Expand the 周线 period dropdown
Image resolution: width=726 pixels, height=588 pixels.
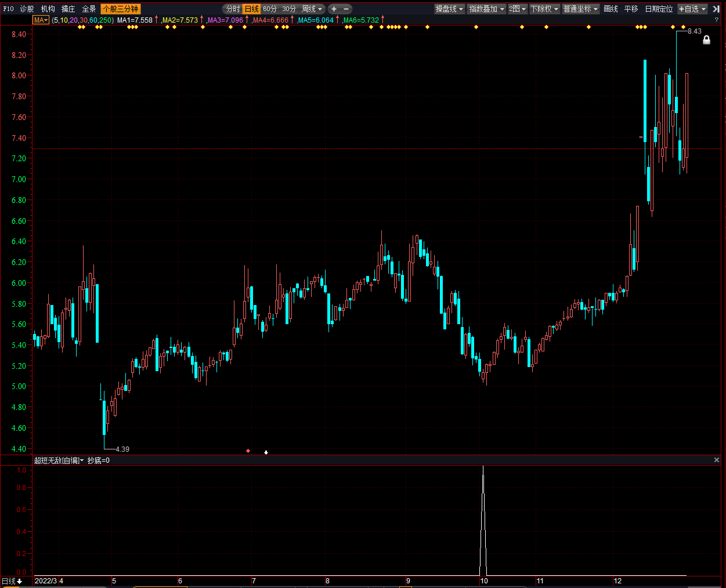pyautogui.click(x=312, y=9)
